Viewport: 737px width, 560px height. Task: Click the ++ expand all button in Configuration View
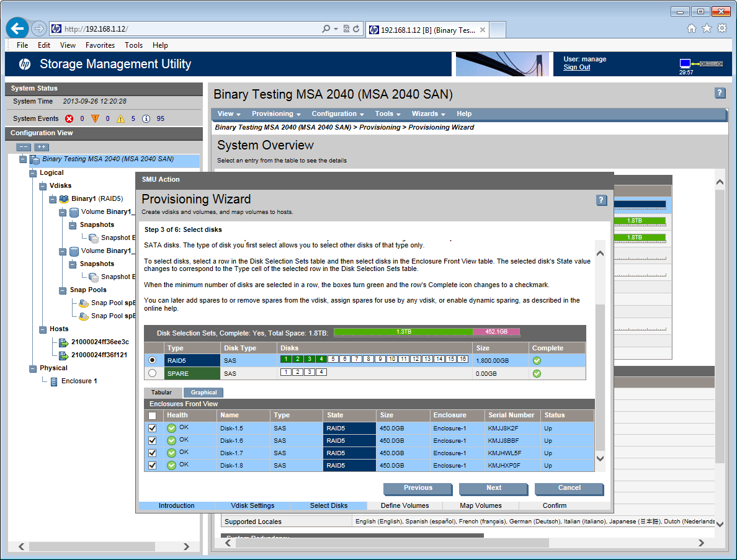tap(41, 147)
